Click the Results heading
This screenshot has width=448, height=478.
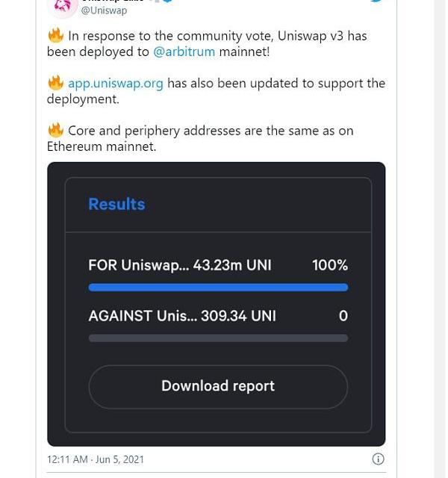click(116, 204)
